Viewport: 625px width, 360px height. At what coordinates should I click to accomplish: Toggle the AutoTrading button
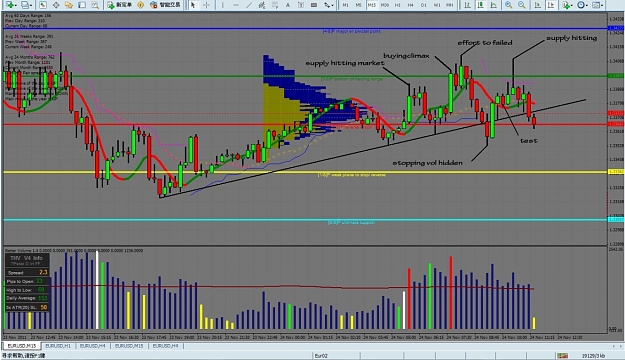point(165,5)
